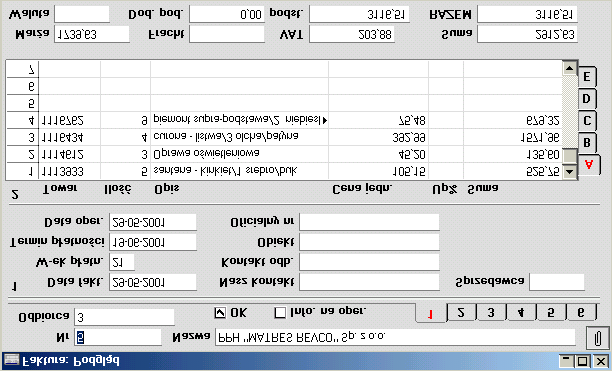The image size is (612, 371).
Task: Click the W-ek płatn. field
Action: 122,262
